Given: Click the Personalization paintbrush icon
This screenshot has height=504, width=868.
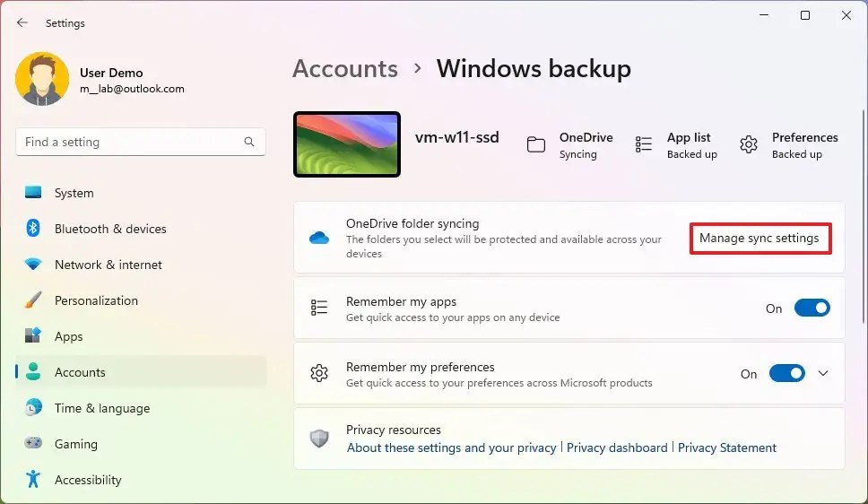Looking at the screenshot, I should pos(33,300).
